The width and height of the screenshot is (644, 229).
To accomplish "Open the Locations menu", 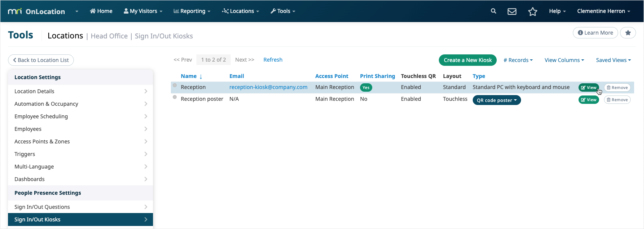I will pos(241,11).
